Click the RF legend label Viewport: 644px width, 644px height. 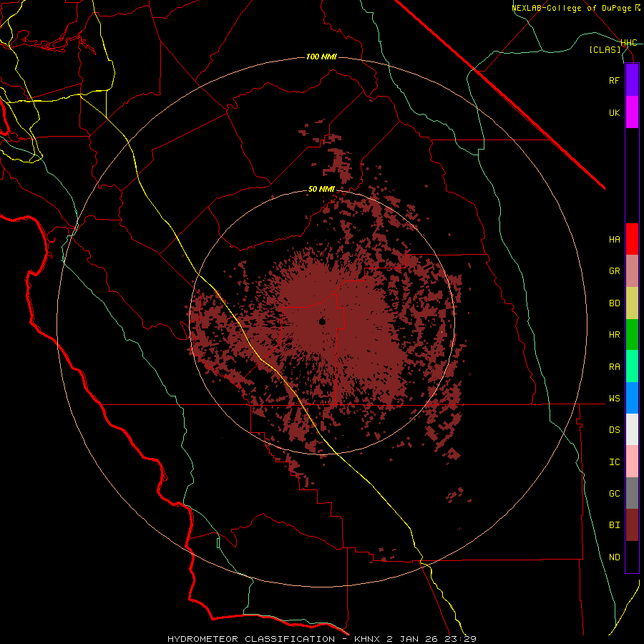pyautogui.click(x=614, y=80)
